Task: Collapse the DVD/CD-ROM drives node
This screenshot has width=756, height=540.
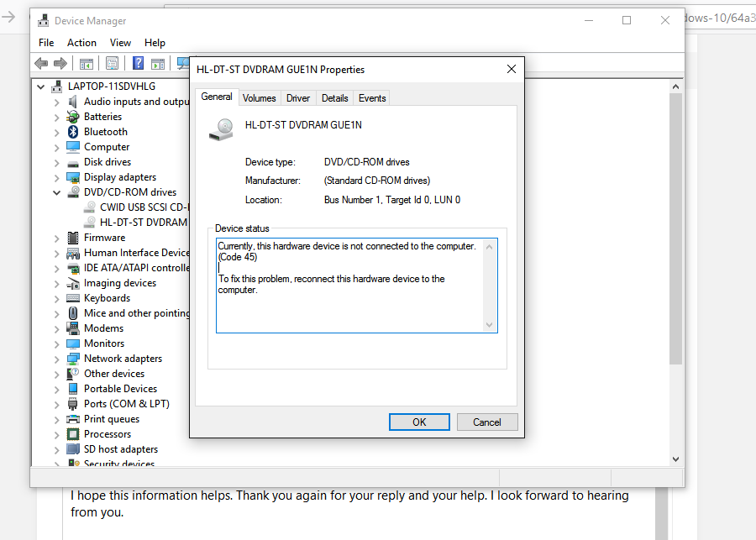Action: point(56,192)
